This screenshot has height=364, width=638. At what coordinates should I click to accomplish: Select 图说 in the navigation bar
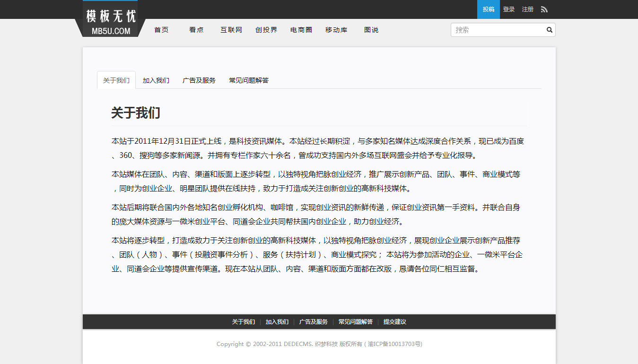[371, 30]
